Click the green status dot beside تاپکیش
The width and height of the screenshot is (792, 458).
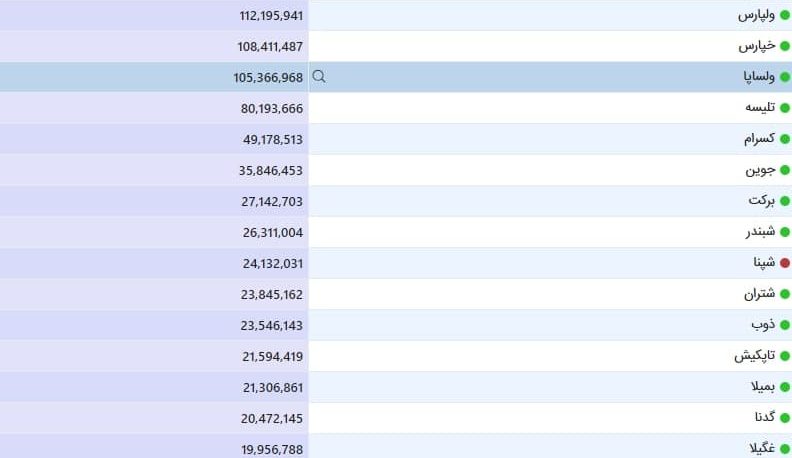click(x=785, y=356)
